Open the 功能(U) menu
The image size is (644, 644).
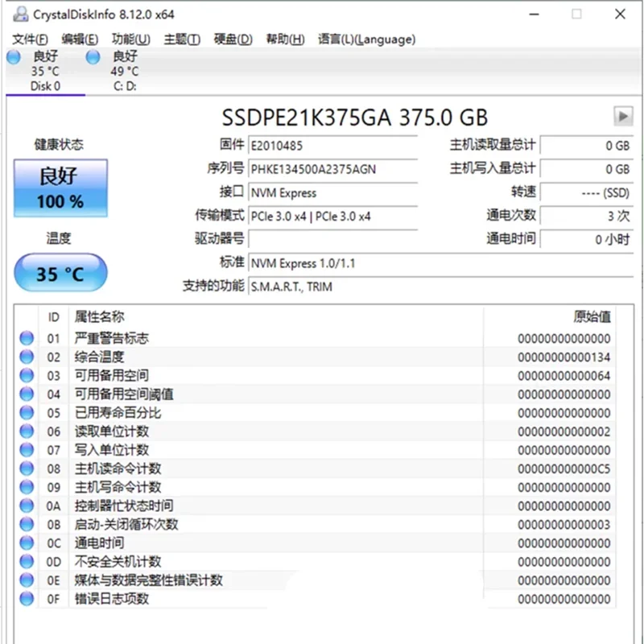pos(130,39)
